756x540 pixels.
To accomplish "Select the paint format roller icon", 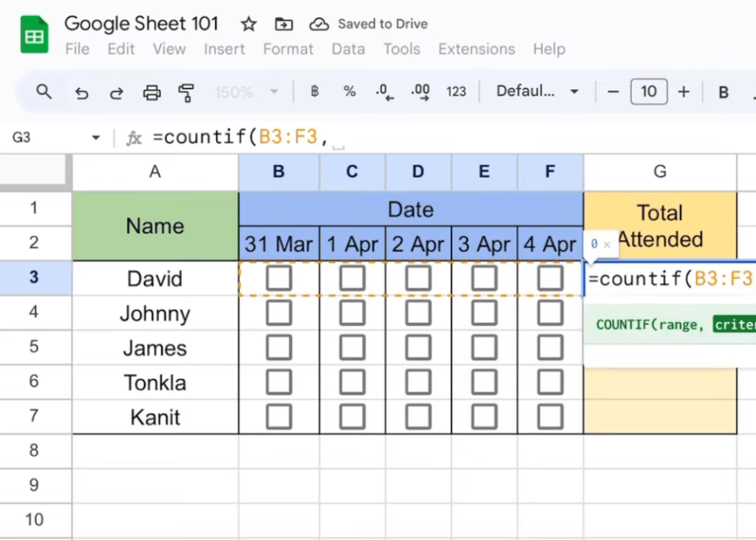I will pyautogui.click(x=186, y=92).
